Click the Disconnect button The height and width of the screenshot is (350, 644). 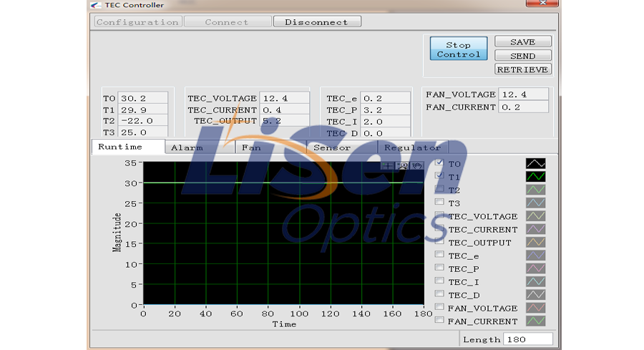316,21
